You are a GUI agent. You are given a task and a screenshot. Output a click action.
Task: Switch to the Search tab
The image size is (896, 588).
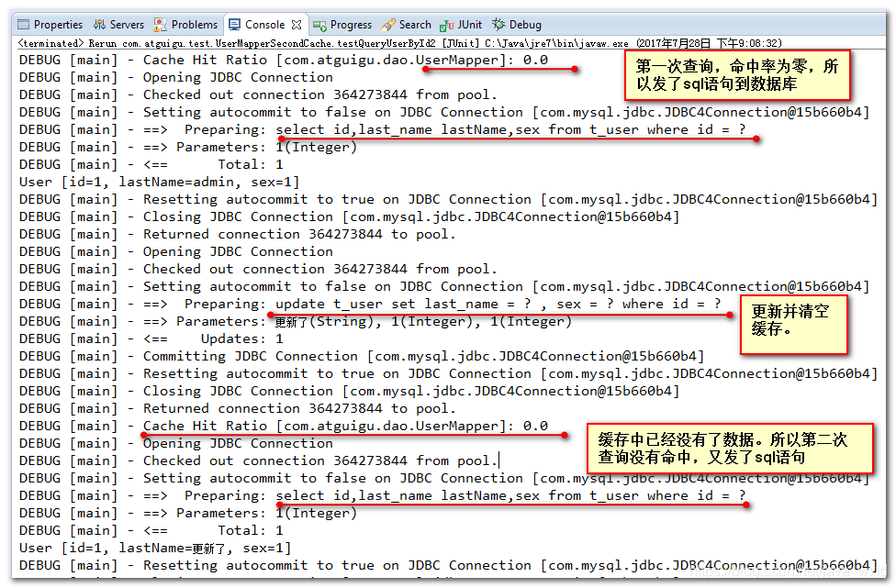(x=407, y=25)
